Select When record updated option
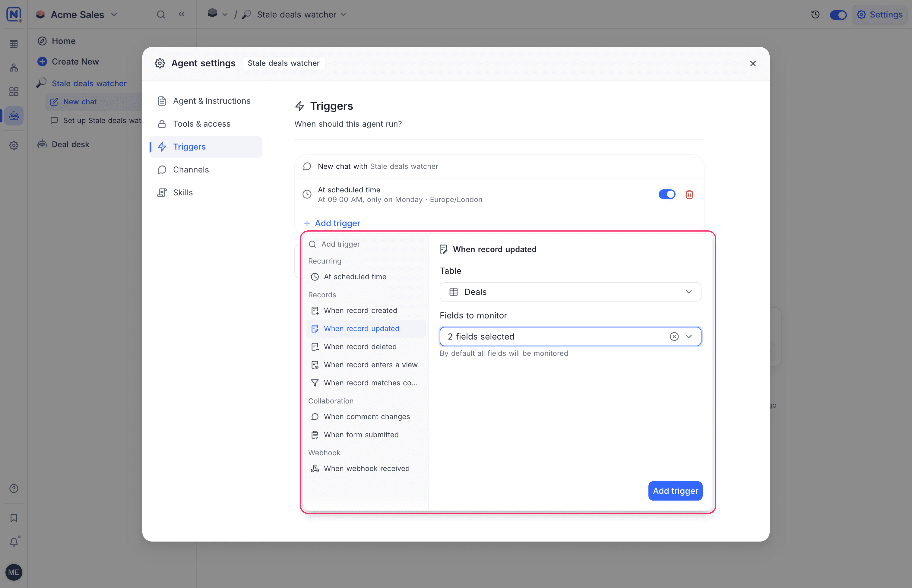This screenshot has width=912, height=588. (366, 329)
